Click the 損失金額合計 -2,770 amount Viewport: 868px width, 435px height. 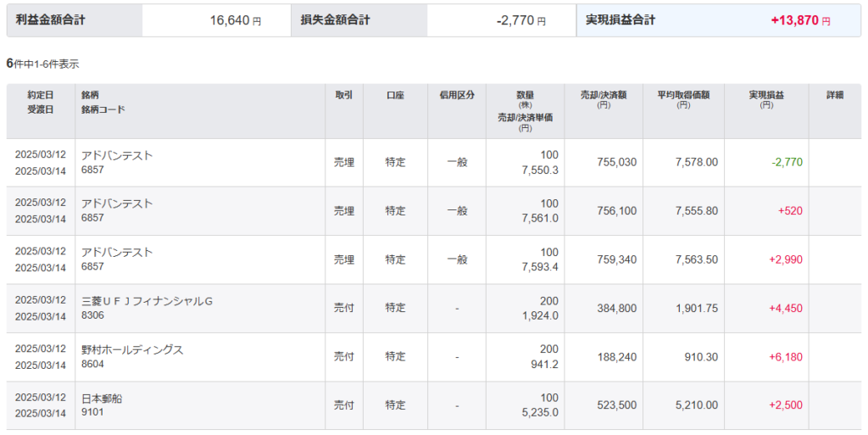pos(521,21)
